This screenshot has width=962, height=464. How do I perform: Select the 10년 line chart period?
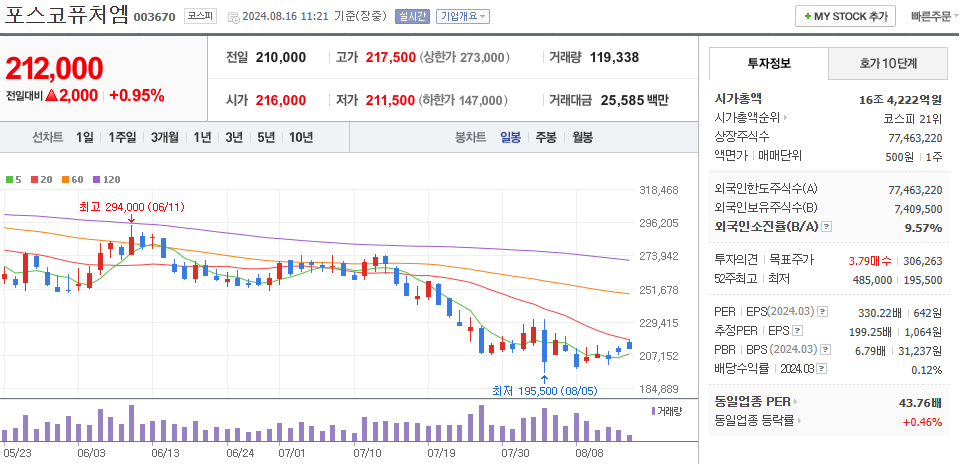pos(301,137)
